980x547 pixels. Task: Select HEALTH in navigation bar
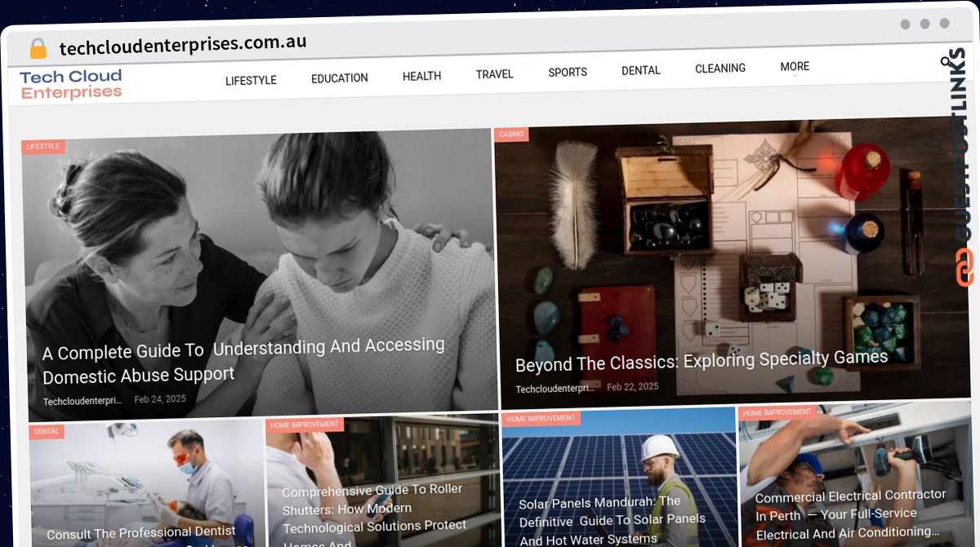[421, 76]
